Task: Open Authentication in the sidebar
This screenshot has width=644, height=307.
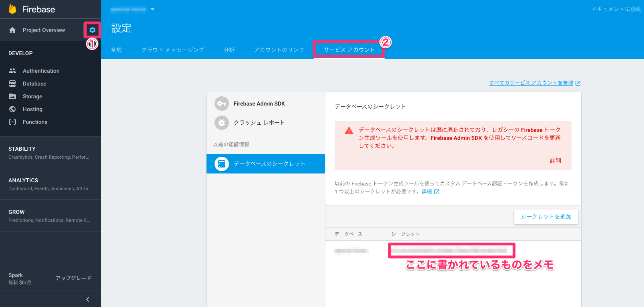Action: [x=41, y=71]
